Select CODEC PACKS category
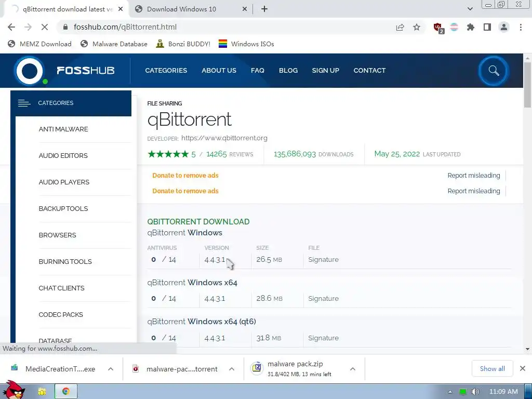Screen dimensions: 532x399 tap(61, 314)
